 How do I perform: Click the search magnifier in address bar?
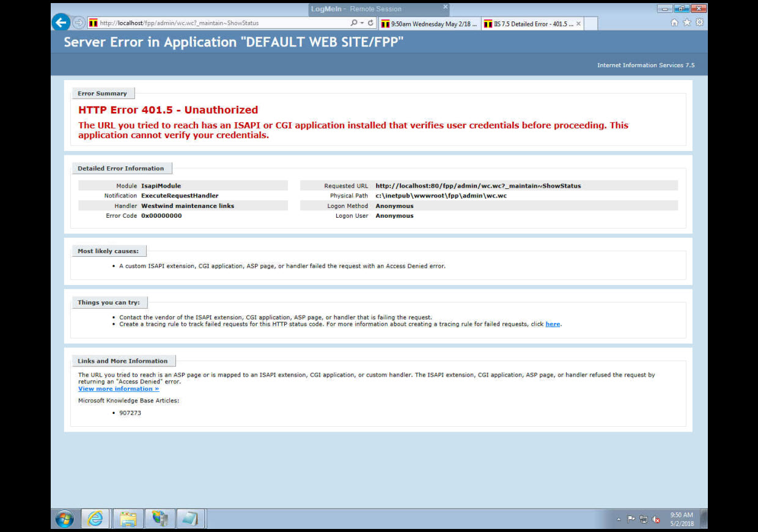[x=353, y=23]
